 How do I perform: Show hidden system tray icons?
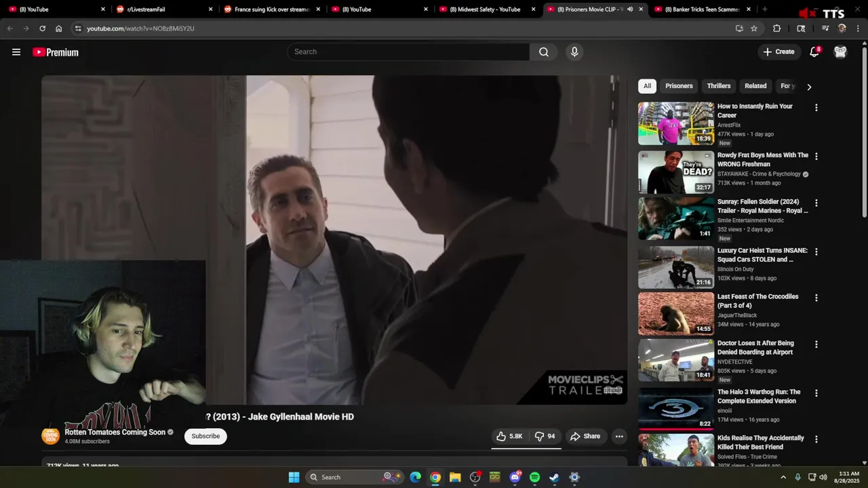(783, 477)
